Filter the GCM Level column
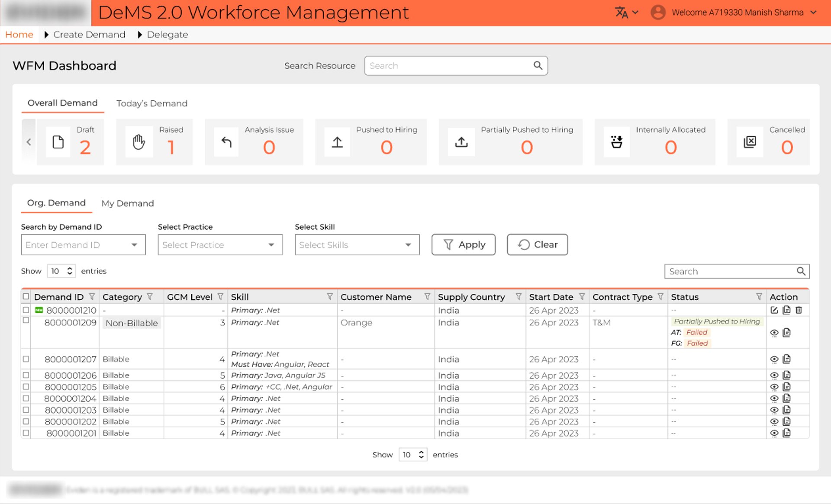Screen dimensions: 831x504 [x=220, y=297]
